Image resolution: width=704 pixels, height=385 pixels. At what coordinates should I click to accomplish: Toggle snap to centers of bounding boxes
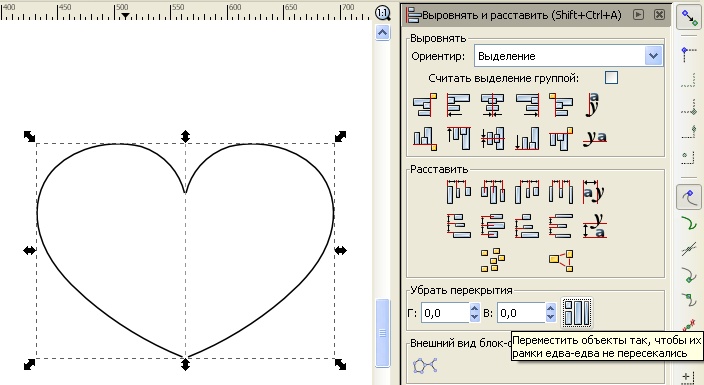688,158
